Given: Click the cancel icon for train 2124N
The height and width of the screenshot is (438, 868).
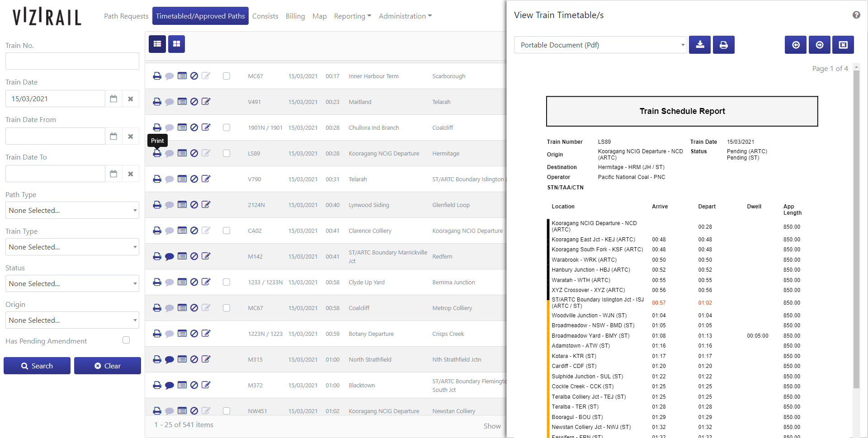Looking at the screenshot, I should (194, 205).
